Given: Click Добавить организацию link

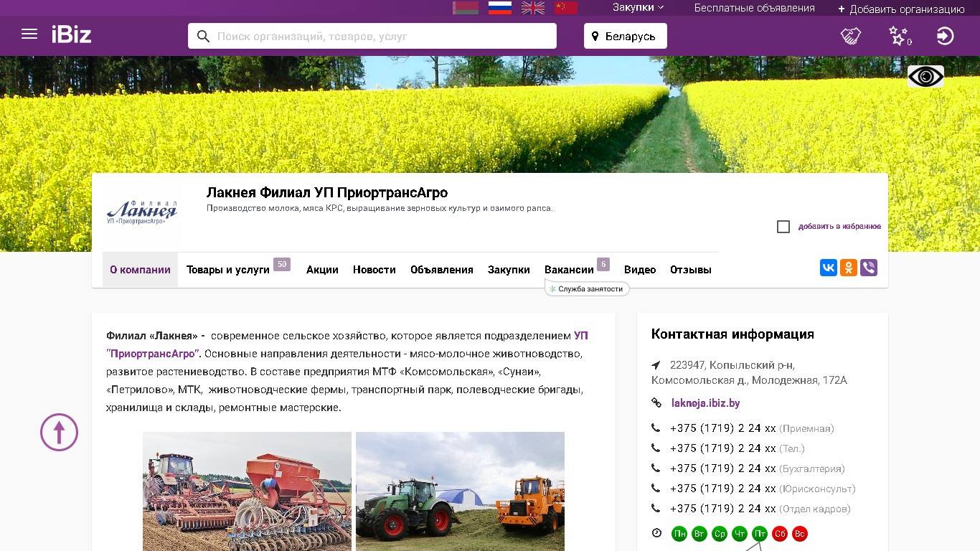Looking at the screenshot, I should (901, 9).
